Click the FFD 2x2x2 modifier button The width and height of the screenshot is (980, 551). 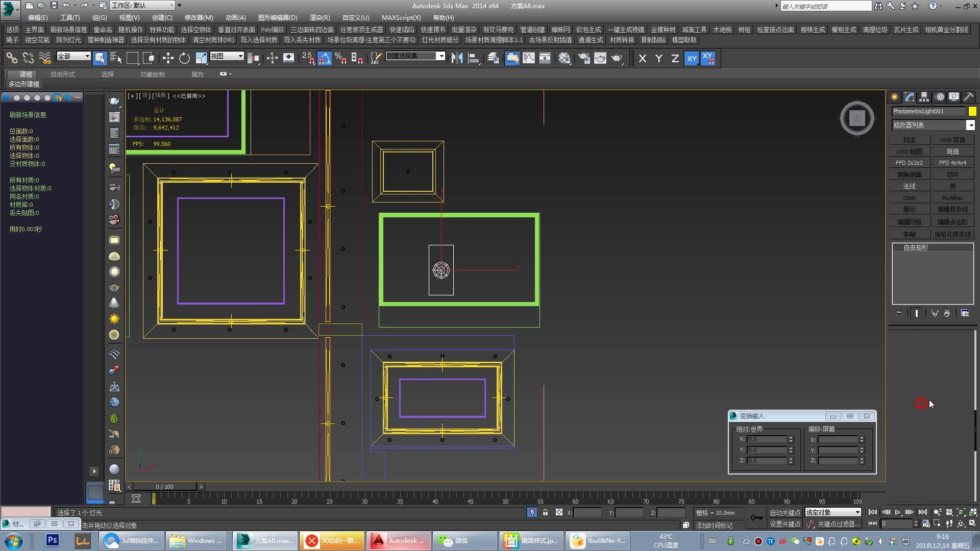(x=909, y=162)
